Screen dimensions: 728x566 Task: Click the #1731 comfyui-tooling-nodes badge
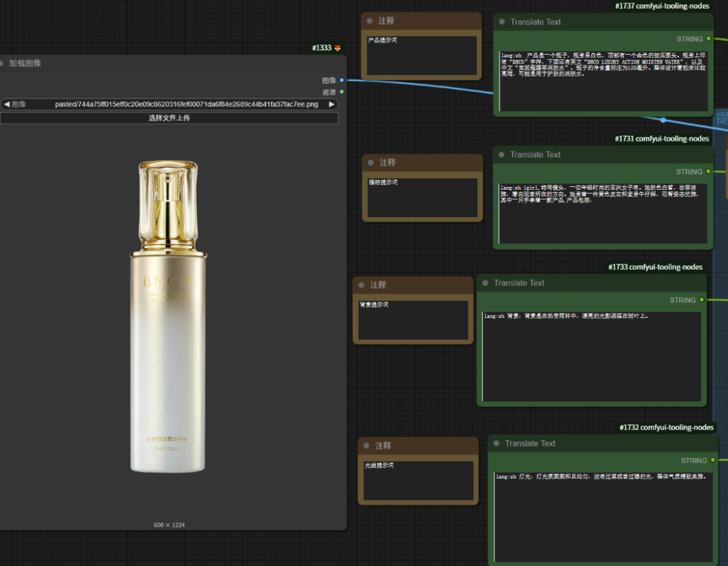[x=662, y=138]
